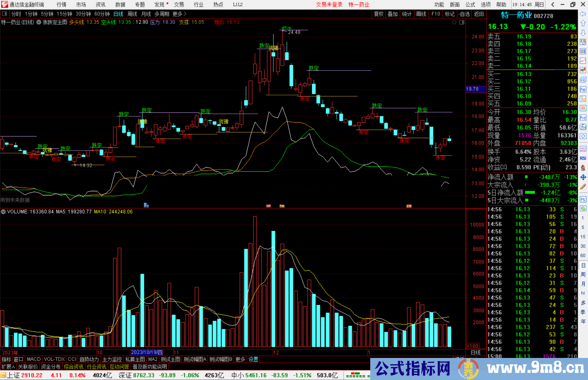
Task: Select the MACD indicator tab
Action: pyautogui.click(x=34, y=359)
